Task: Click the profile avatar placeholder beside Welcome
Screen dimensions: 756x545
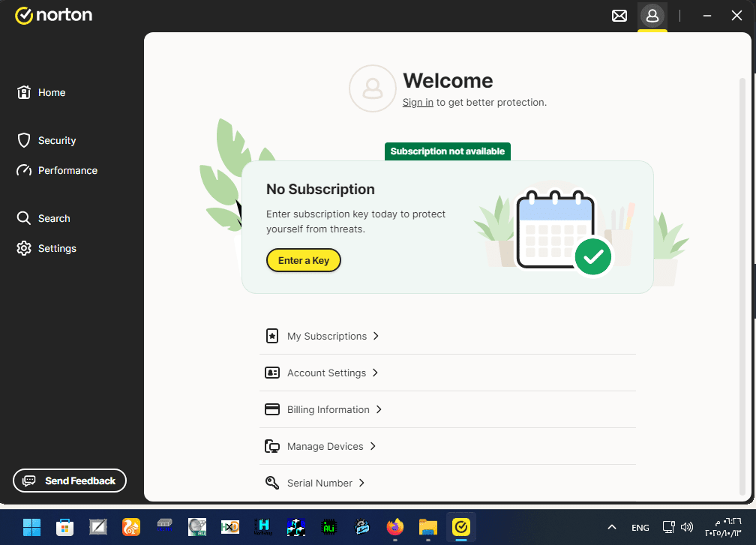Action: click(372, 88)
